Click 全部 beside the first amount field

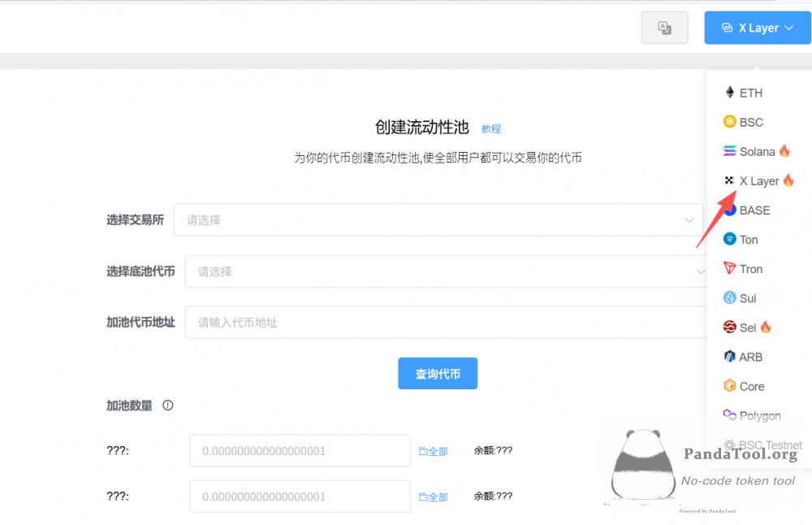coord(434,451)
